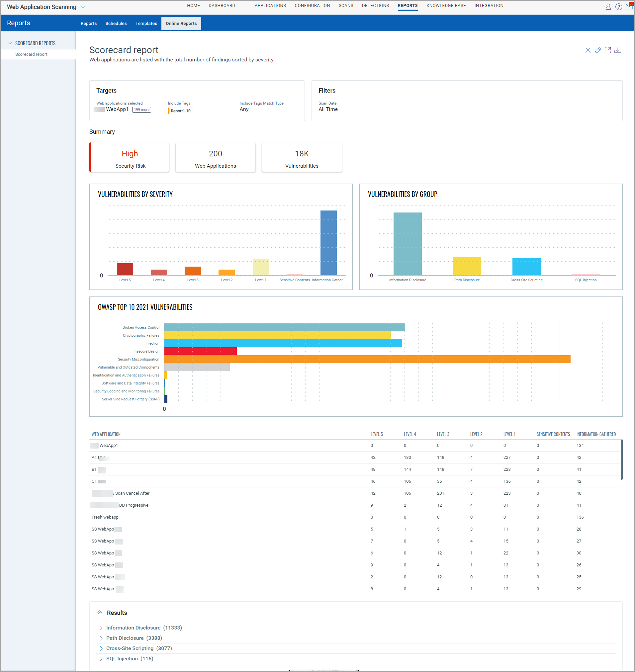This screenshot has height=672, width=635.
Task: Open Web Application Scanning module dropdown
Action: coord(83,7)
